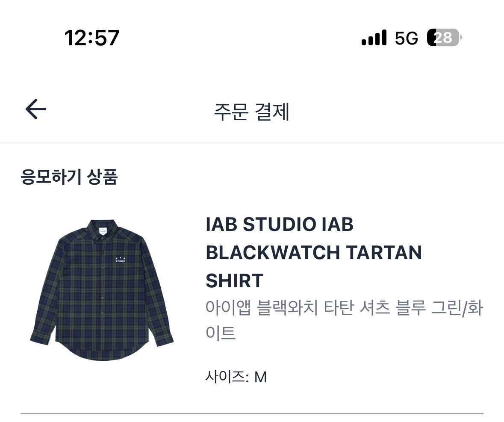
Task: Open the IAB BLACKWATCH TARTAN SHIRT title
Action: point(313,252)
